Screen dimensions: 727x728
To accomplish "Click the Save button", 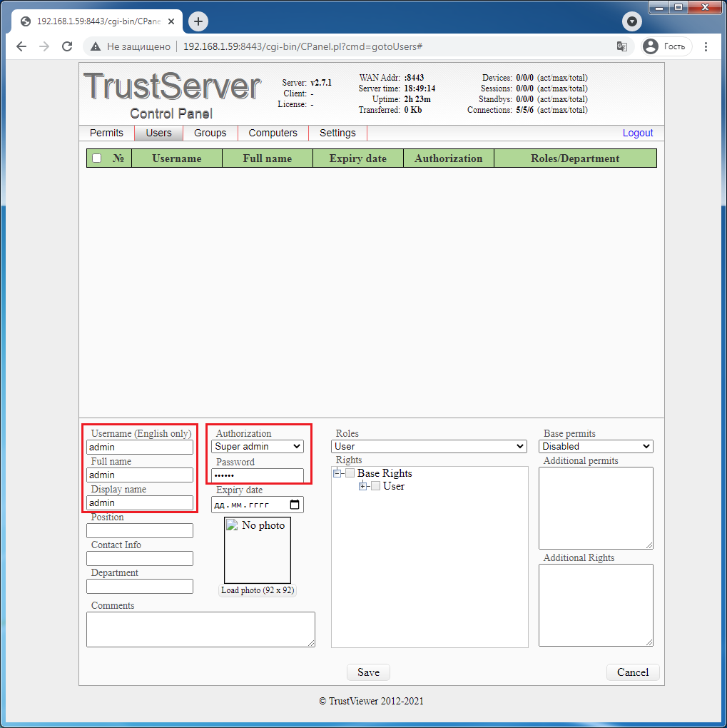I will [x=368, y=672].
